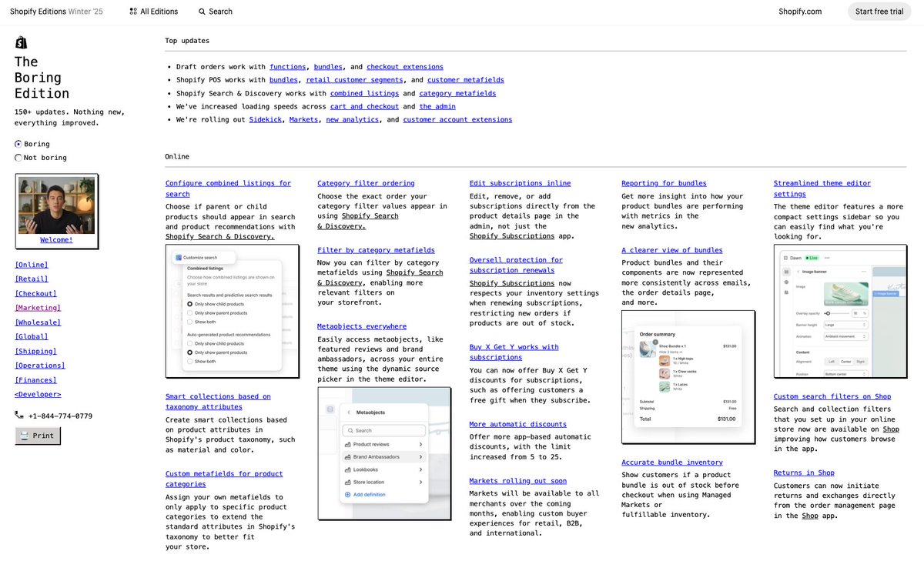This screenshot has width=924, height=561.
Task: Open 'Markets rolling out soon' link
Action: point(517,481)
